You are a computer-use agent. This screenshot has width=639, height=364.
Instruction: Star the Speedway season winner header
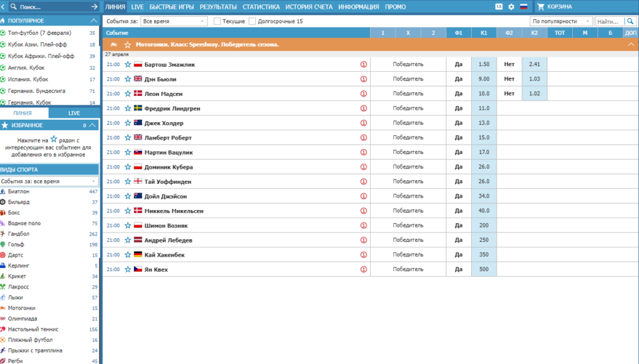(x=127, y=45)
